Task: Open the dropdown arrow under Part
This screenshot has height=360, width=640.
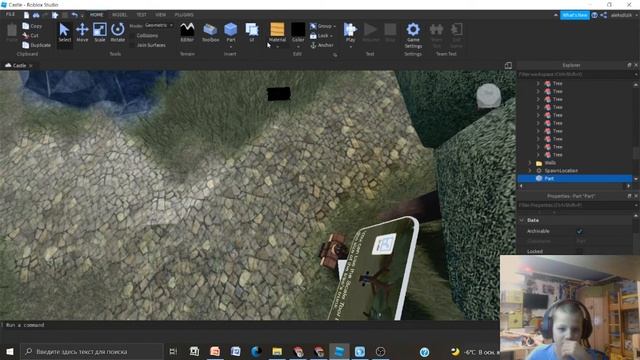Action: pos(231,47)
